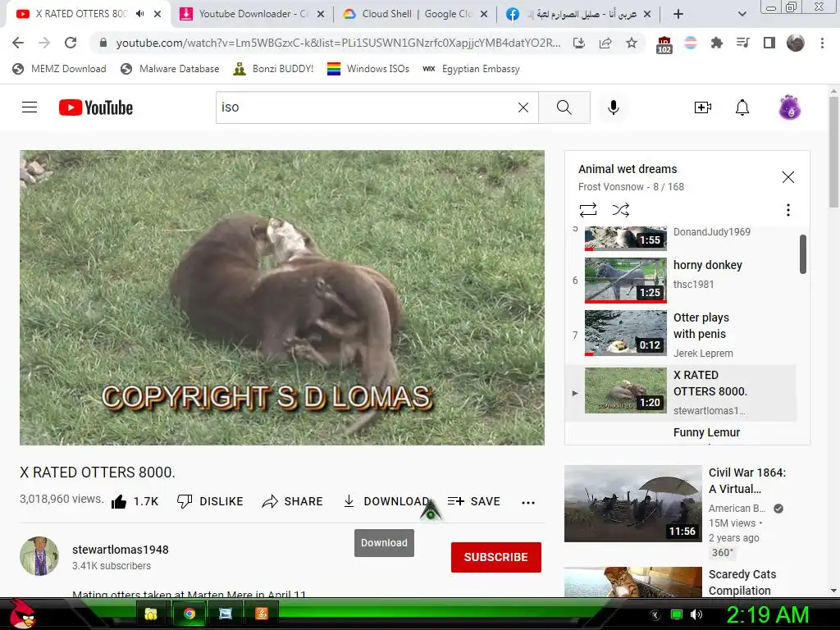The width and height of the screenshot is (840, 630).
Task: Open the media controls icon
Action: click(743, 43)
